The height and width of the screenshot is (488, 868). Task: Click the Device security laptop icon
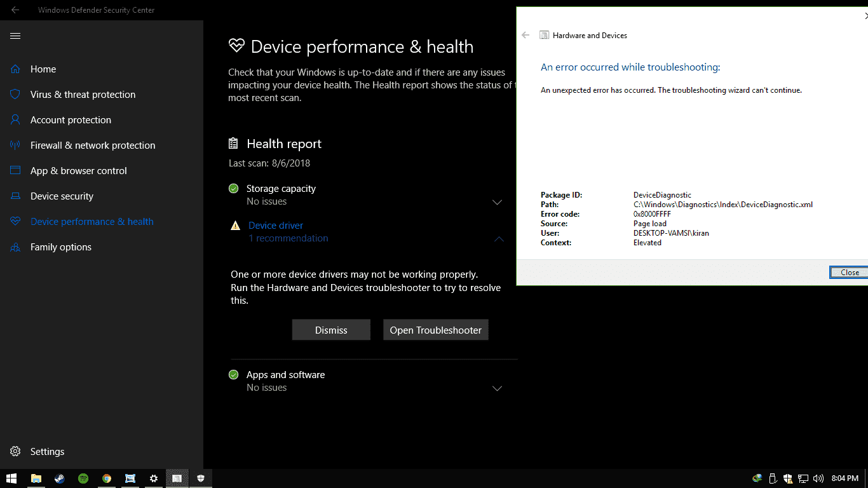click(x=15, y=196)
